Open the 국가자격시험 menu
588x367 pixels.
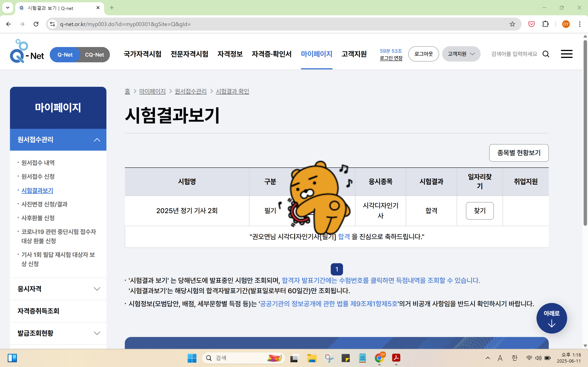(142, 54)
